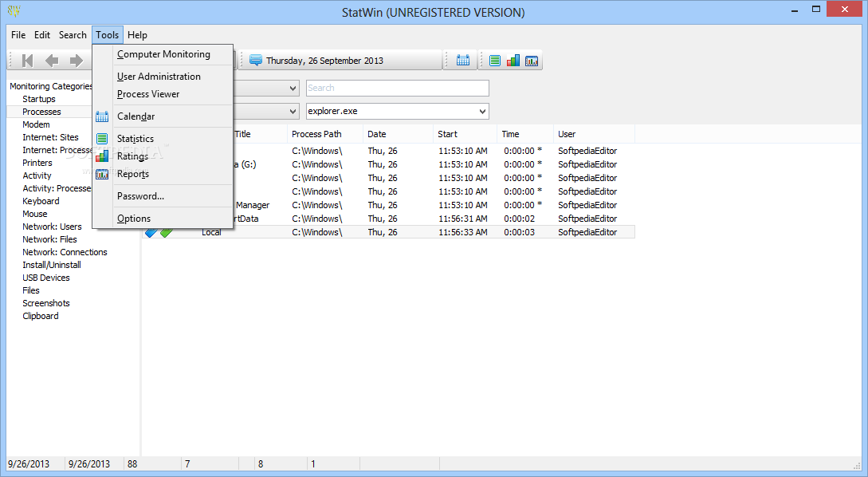Expand the upper filter dropdown beside Search
868x477 pixels.
pyautogui.click(x=293, y=88)
